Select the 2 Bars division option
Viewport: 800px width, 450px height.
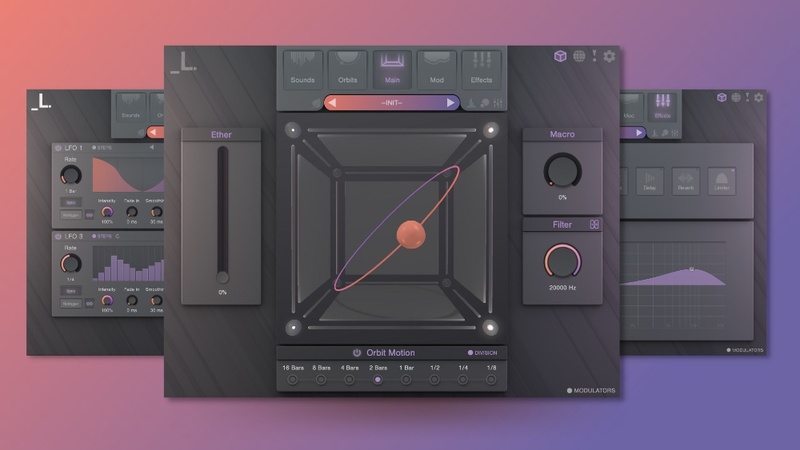pos(378,380)
